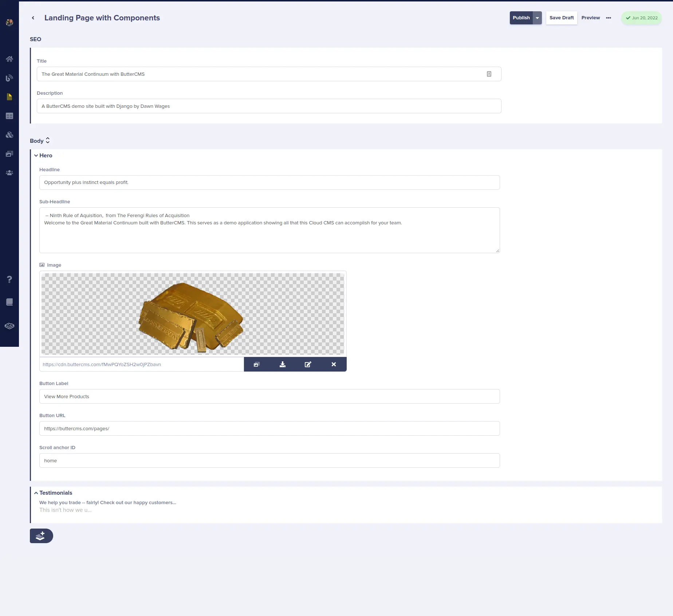The height and width of the screenshot is (616, 673).
Task: Edit the Hero Headline field
Action: [269, 183]
